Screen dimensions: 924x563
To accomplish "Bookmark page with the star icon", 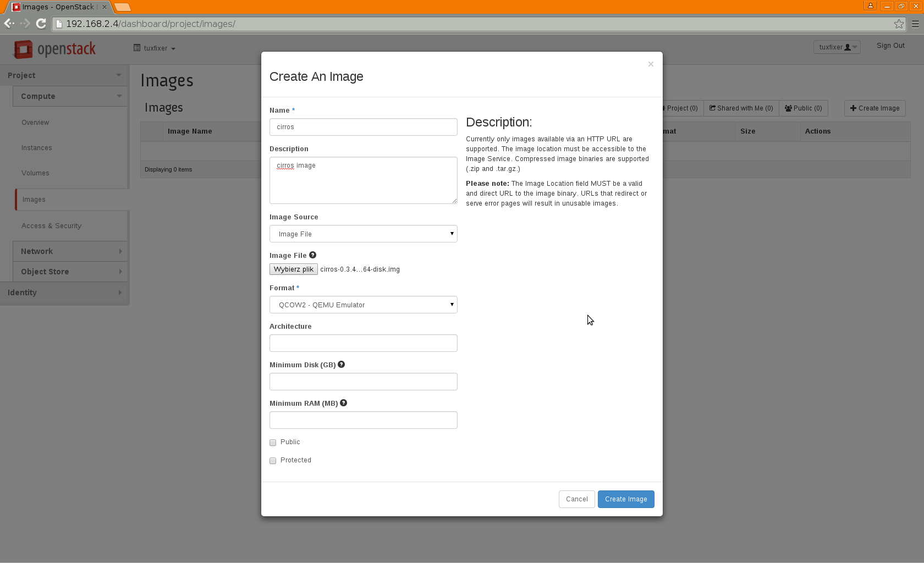I will 899,24.
